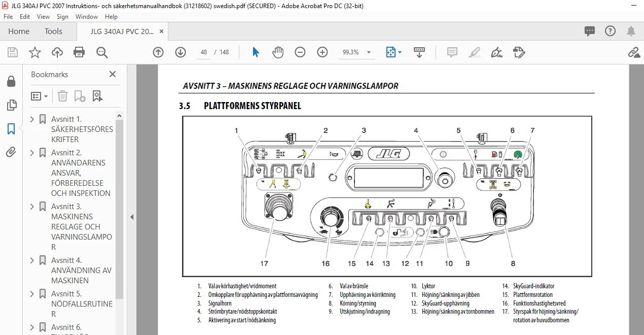The height and width of the screenshot is (335, 644).
Task: Click the scrolling mode keyboard icon
Action: 419,52
